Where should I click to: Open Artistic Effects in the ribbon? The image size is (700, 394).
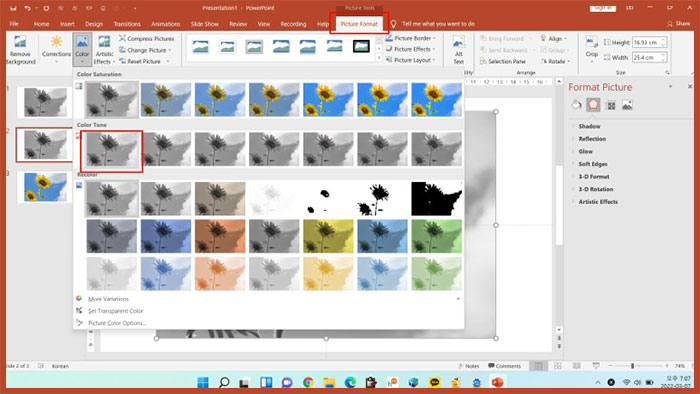point(104,50)
